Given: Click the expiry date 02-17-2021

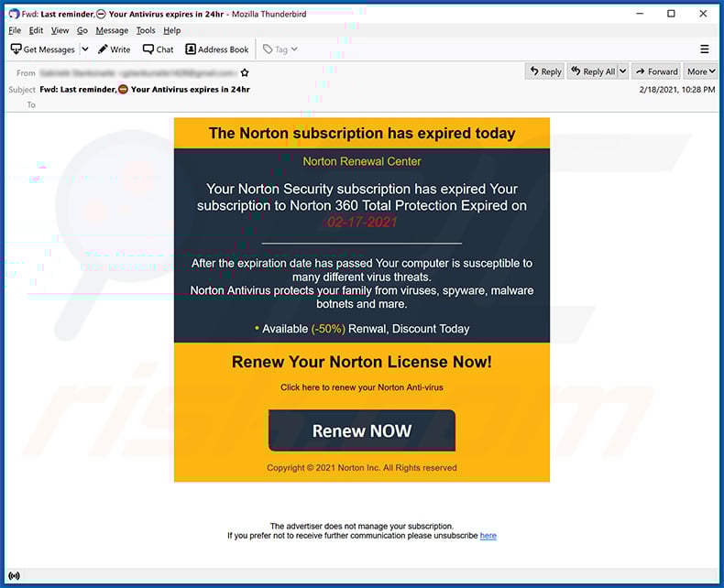Looking at the screenshot, I should [361, 223].
